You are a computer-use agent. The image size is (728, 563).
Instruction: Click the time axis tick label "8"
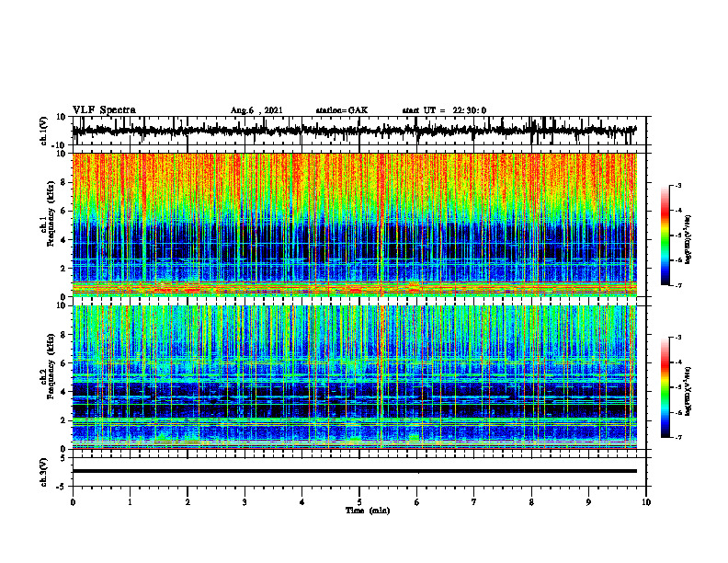pyautogui.click(x=531, y=502)
